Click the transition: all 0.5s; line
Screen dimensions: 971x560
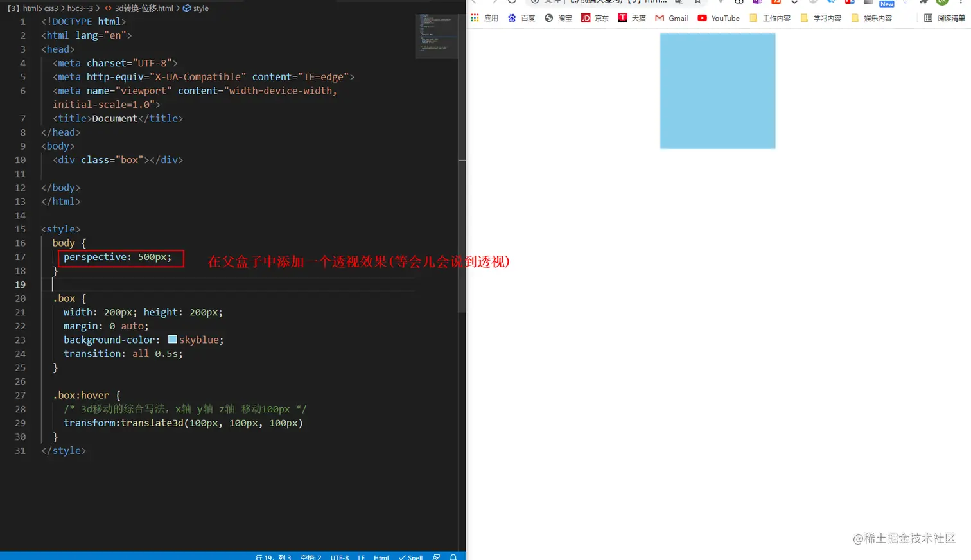123,353
